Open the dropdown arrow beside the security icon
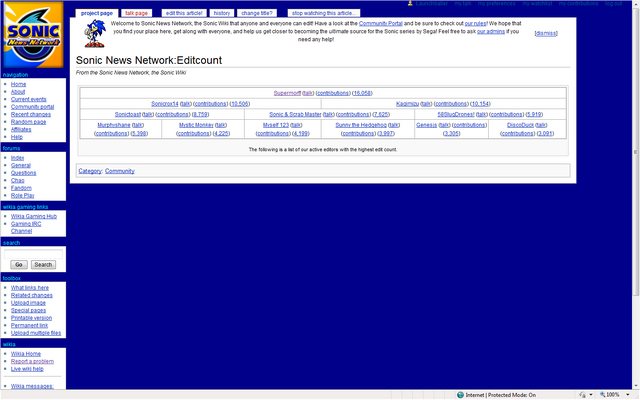The image size is (640, 400). point(591,395)
